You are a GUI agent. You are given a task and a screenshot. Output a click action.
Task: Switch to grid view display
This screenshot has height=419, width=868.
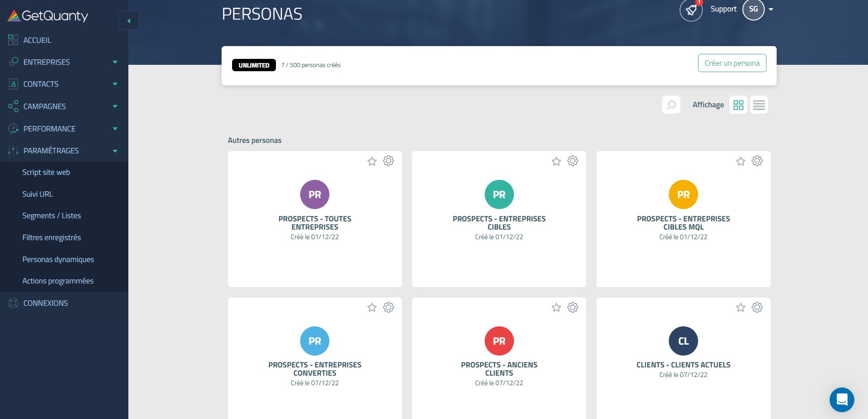click(x=738, y=105)
